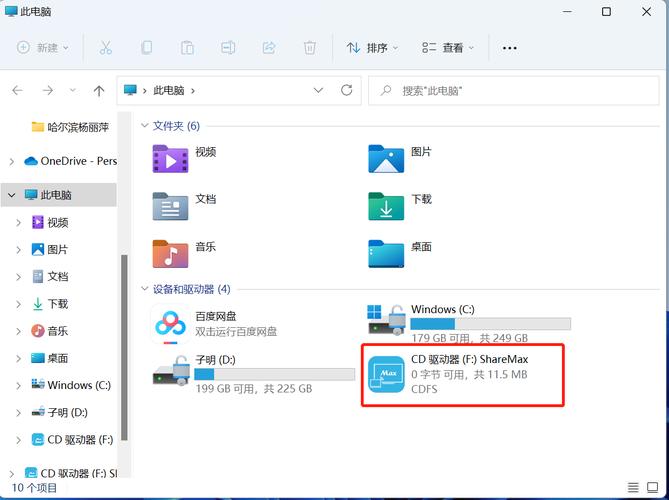The width and height of the screenshot is (669, 500).
Task: Click the Paste clipboard icon
Action: [187, 48]
